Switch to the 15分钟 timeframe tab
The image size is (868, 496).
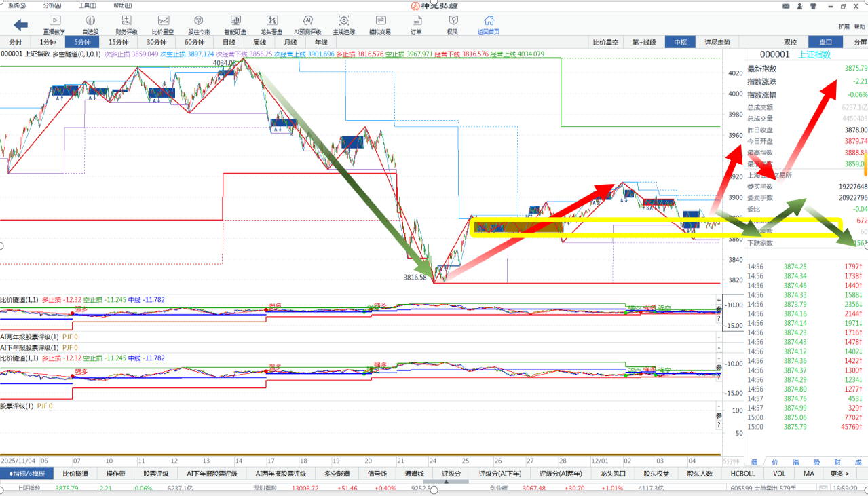coord(119,42)
